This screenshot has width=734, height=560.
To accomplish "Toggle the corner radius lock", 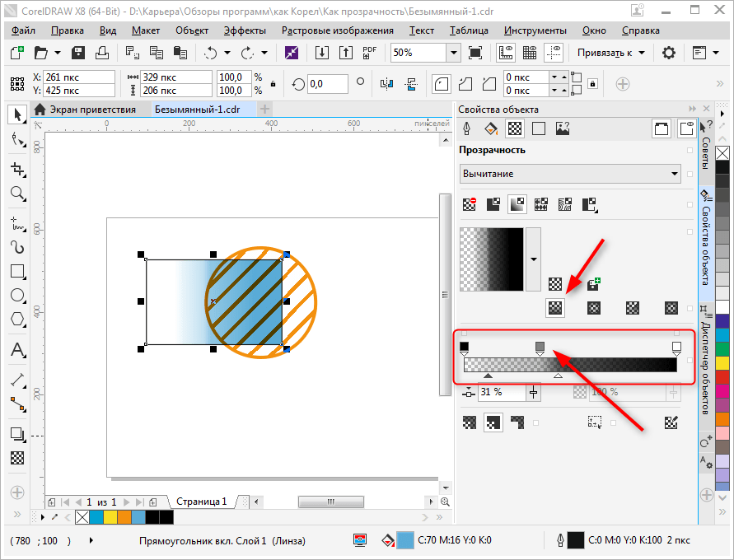I will click(591, 84).
